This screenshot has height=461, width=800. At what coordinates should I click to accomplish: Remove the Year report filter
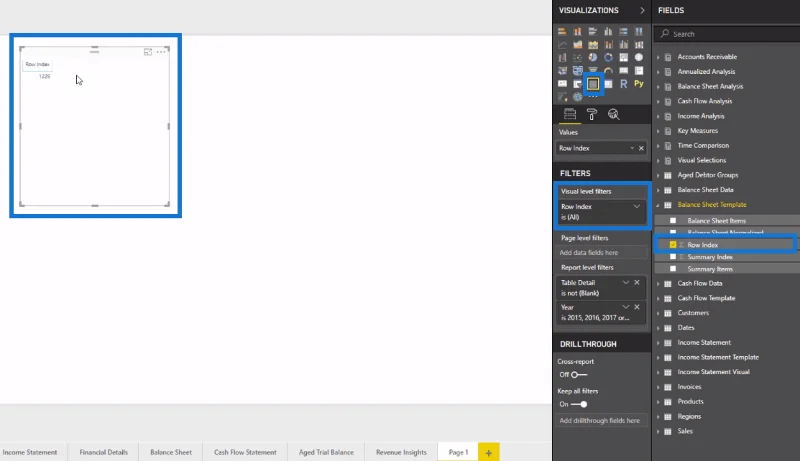637,307
